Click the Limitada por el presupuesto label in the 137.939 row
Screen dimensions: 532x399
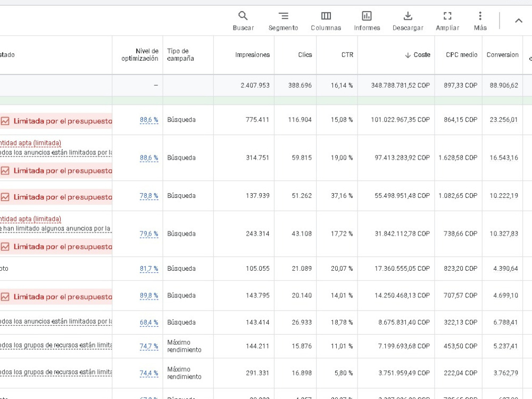[63, 197]
